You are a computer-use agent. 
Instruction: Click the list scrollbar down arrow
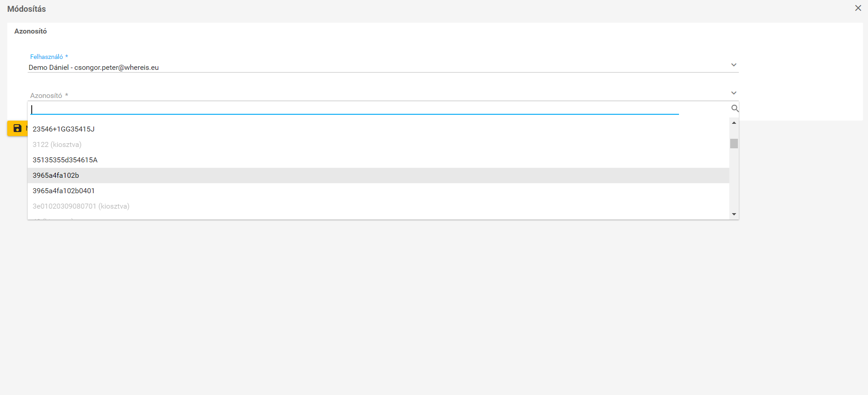pos(734,214)
